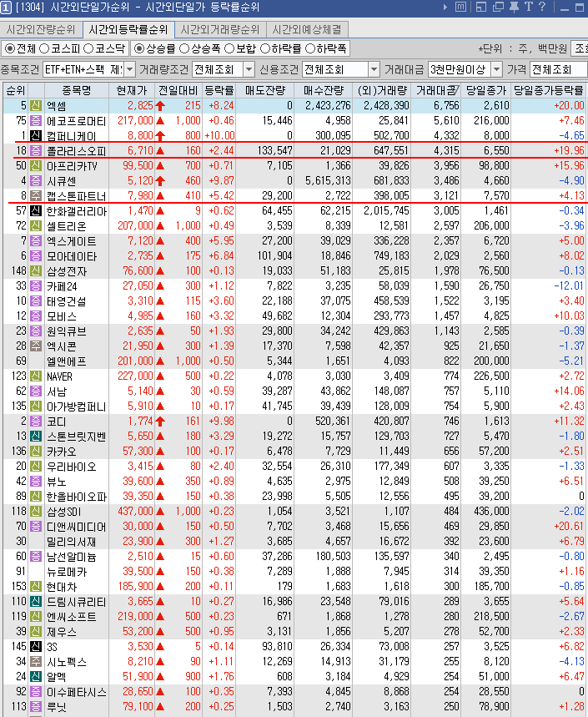Sort by the 매수잔량 column header
This screenshot has height=717, width=588.
coord(324,90)
